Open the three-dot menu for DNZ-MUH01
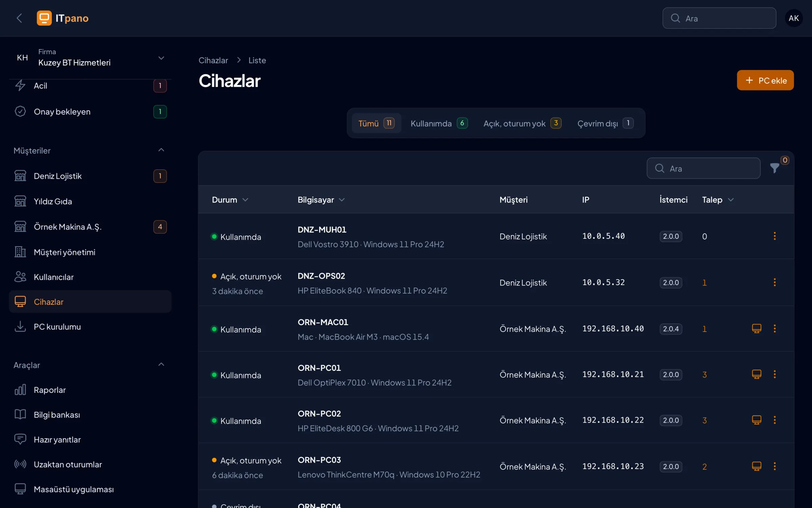The height and width of the screenshot is (508, 812). point(774,236)
